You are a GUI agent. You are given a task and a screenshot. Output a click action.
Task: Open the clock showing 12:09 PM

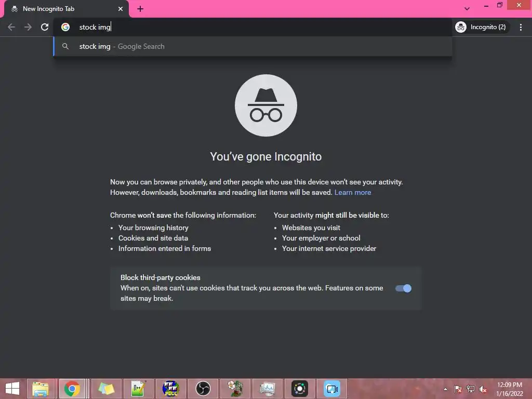[x=509, y=389]
